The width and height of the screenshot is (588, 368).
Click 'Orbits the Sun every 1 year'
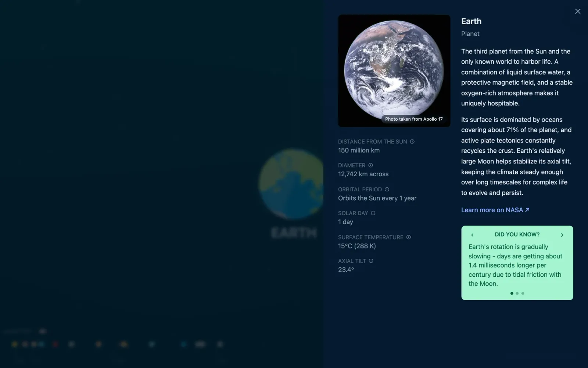coord(377,198)
